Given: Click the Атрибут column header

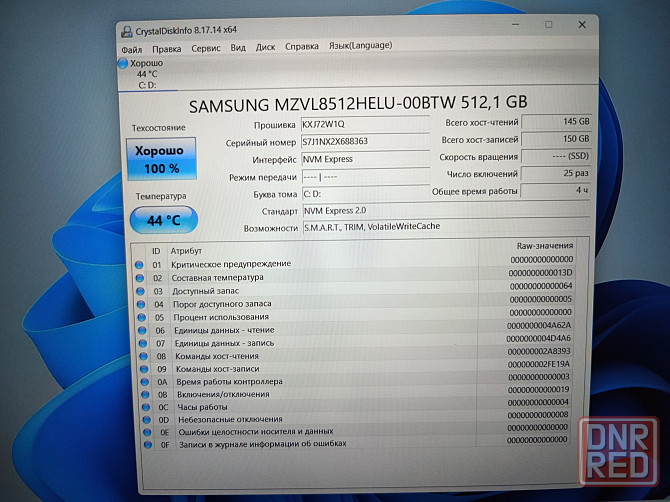Looking at the screenshot, I should 186,251.
